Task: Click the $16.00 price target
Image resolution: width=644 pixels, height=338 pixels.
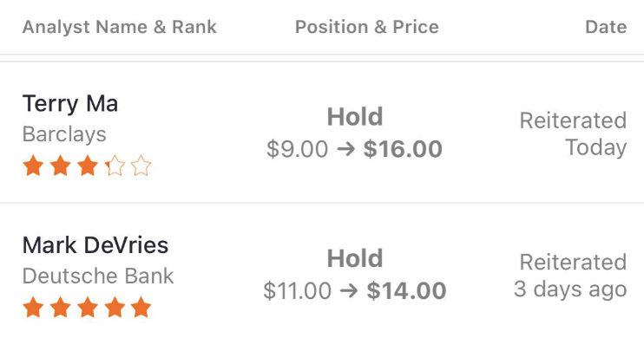Action: pos(403,149)
